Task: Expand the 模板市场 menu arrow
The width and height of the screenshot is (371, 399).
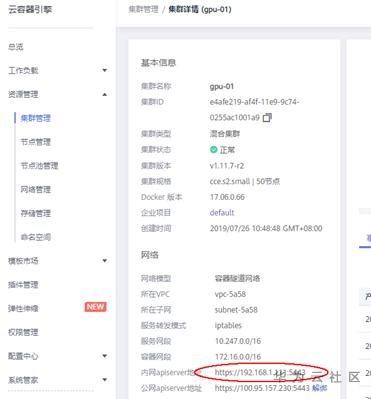Action: (105, 261)
